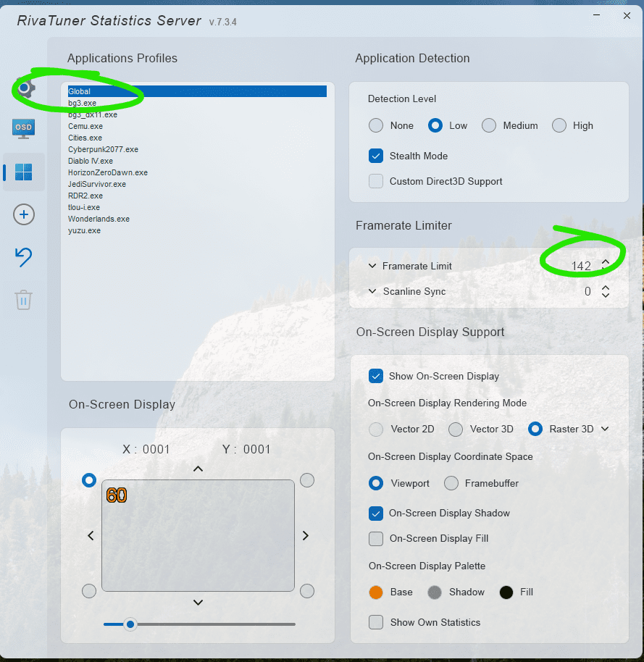The height and width of the screenshot is (662, 644).
Task: Select the tlou-i.exe profile
Action: click(x=197, y=207)
